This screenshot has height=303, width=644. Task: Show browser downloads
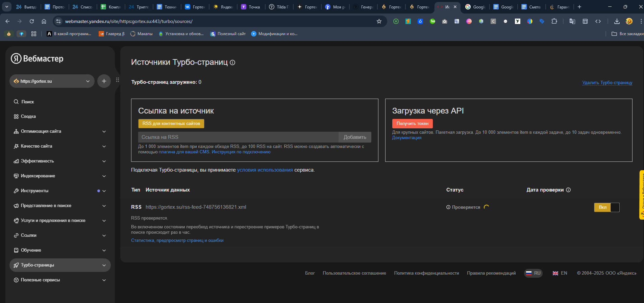click(x=617, y=21)
